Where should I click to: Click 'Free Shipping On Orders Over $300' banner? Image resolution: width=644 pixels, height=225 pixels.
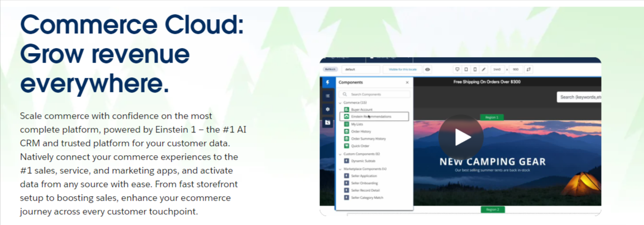487,82
